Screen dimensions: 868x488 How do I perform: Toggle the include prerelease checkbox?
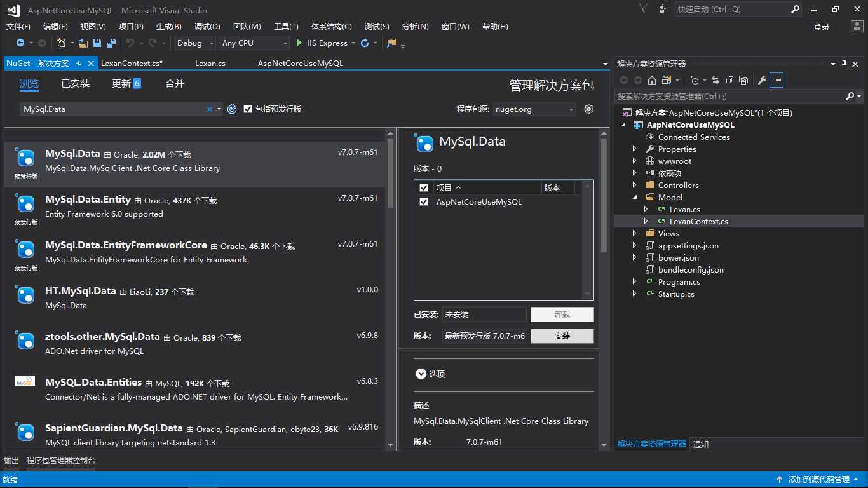coord(248,109)
